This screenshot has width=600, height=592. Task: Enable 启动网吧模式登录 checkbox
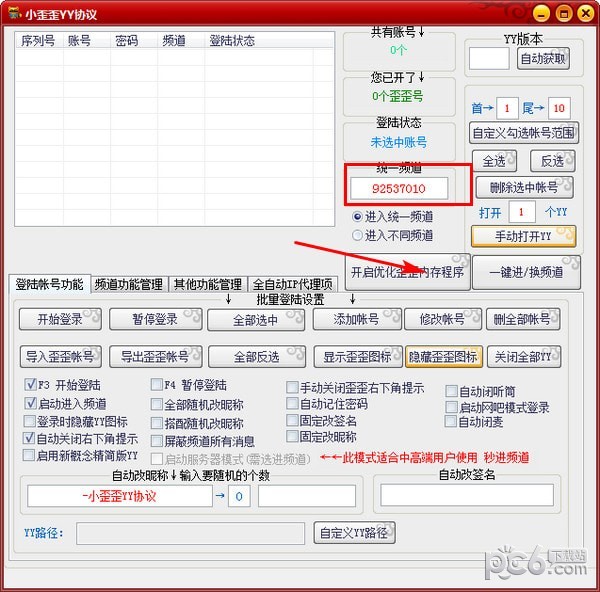pyautogui.click(x=497, y=407)
